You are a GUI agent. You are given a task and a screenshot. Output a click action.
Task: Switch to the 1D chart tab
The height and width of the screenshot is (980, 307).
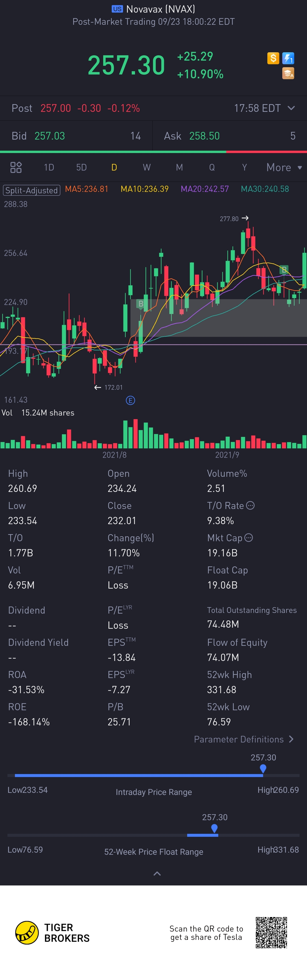49,167
